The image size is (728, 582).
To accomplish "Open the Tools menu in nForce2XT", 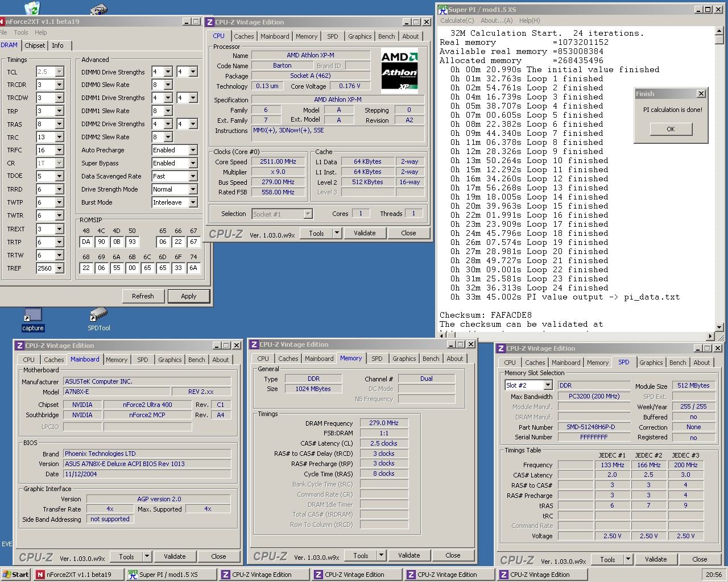I will click(21, 32).
